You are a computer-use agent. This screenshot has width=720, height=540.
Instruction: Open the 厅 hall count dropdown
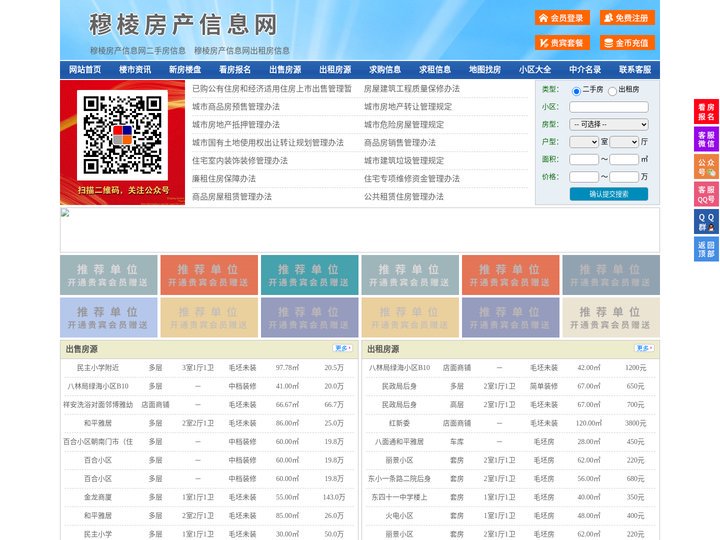click(624, 142)
